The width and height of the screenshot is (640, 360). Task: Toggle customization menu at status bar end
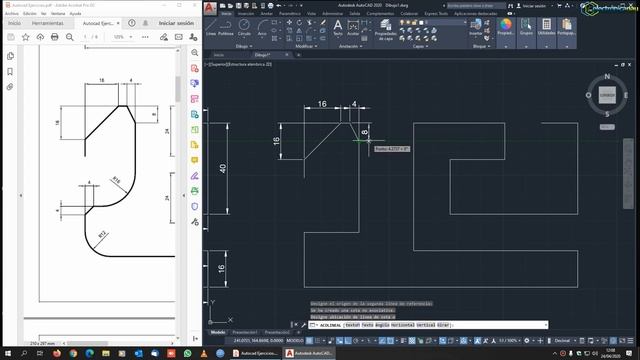coord(631,340)
